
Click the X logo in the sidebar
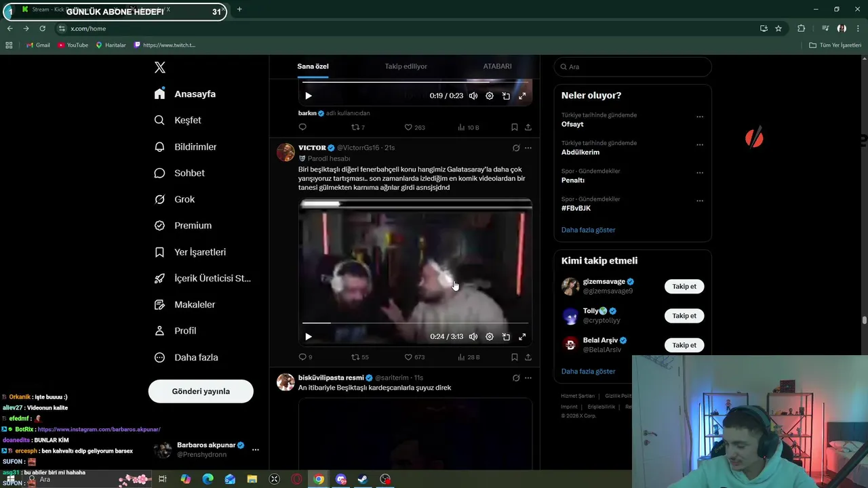(160, 67)
